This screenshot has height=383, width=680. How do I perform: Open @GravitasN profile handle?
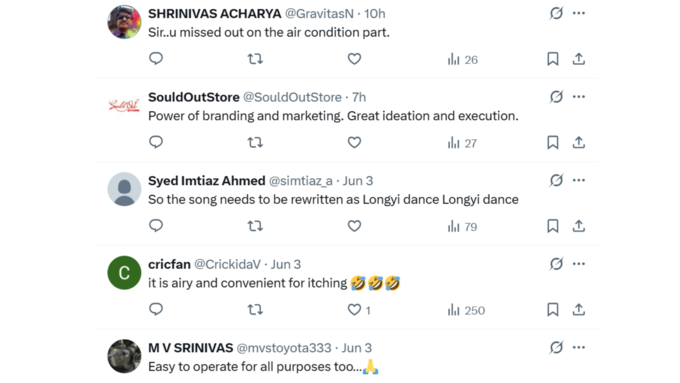pos(319,14)
